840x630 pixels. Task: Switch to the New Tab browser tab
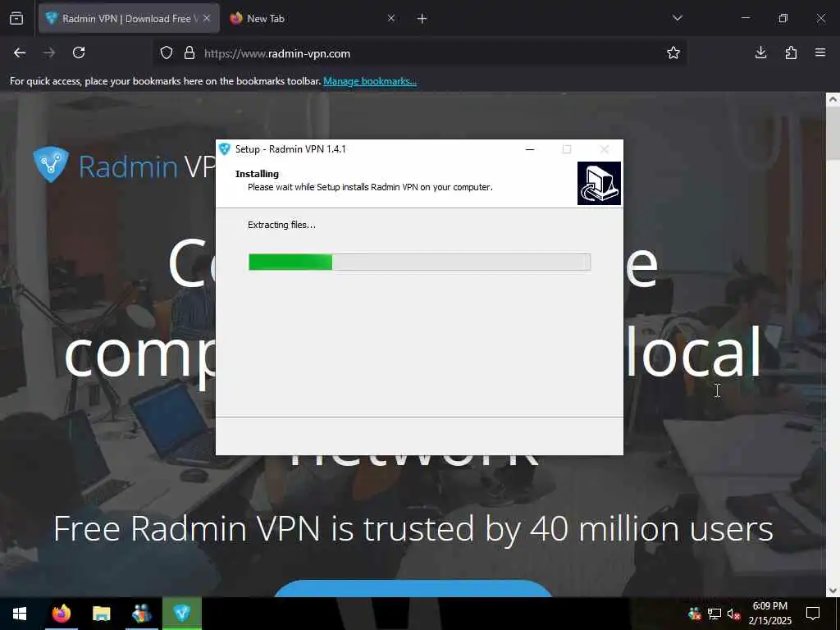click(x=311, y=19)
